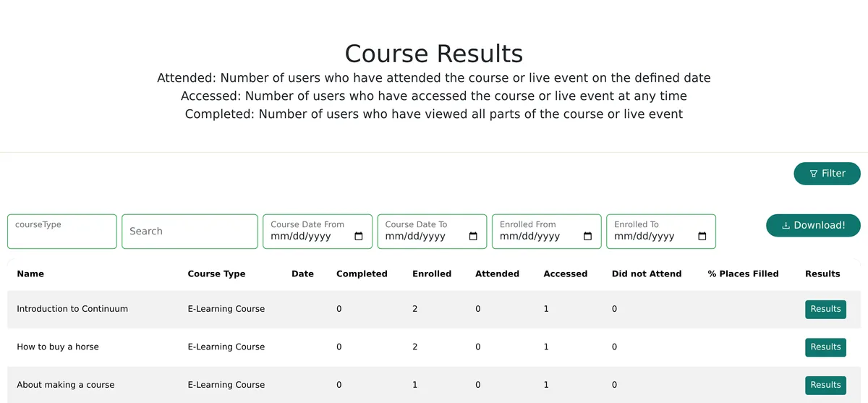Click the Enrolled column header

432,274
